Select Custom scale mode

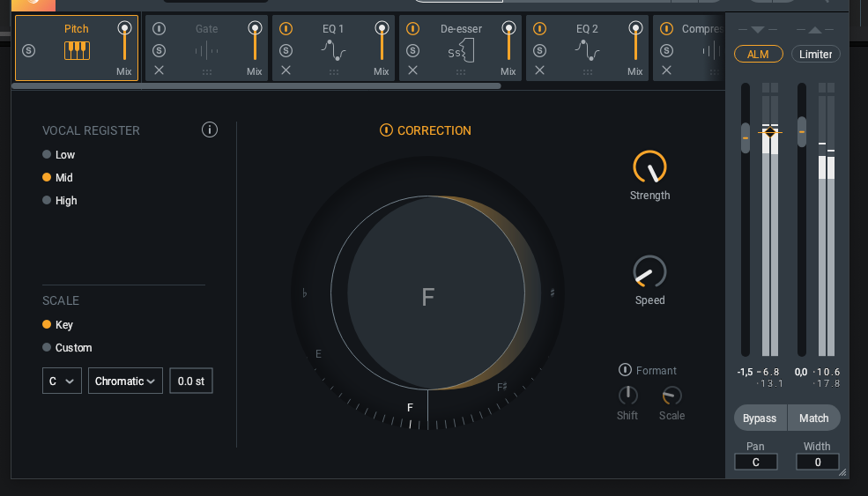click(x=67, y=348)
